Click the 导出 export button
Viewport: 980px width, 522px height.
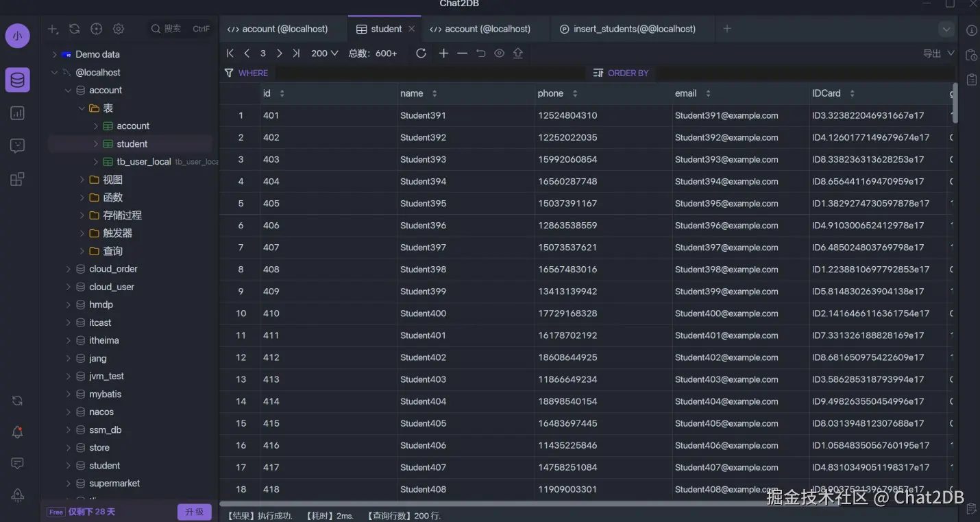tap(938, 54)
